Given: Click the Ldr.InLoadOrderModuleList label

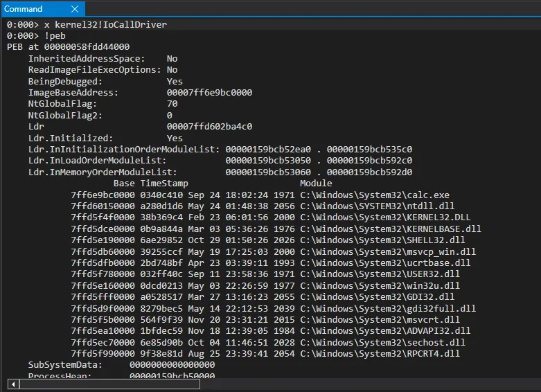Looking at the screenshot, I should point(97,161).
